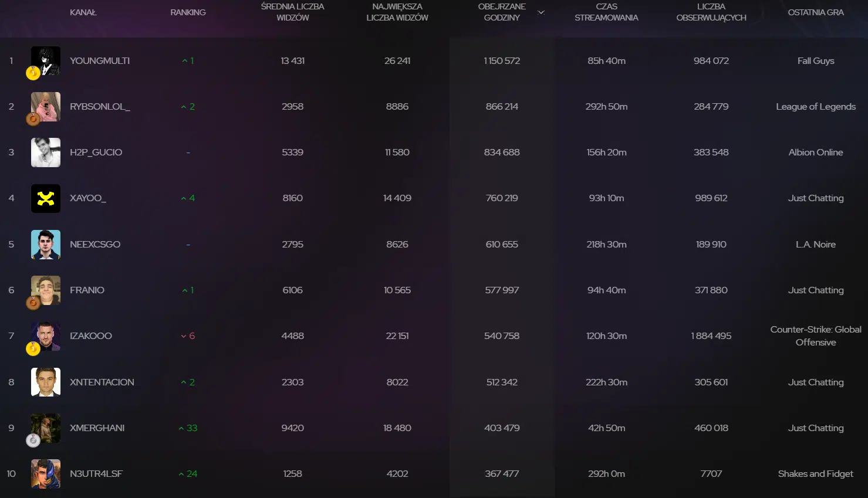
Task: Click the sort chevron beside Obejrzane Godziny
Action: click(x=541, y=12)
